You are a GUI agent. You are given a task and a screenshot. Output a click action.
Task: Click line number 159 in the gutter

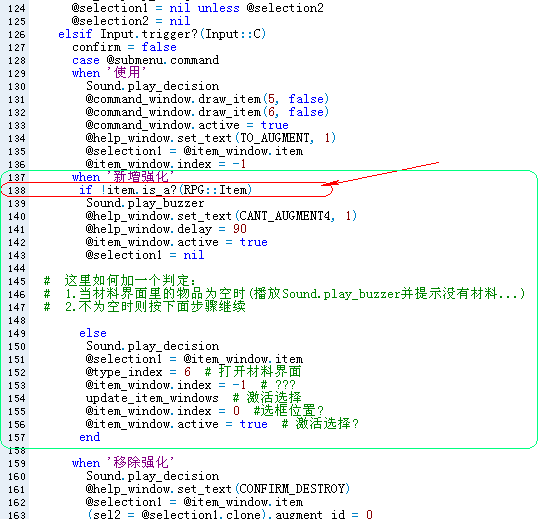[x=17, y=463]
